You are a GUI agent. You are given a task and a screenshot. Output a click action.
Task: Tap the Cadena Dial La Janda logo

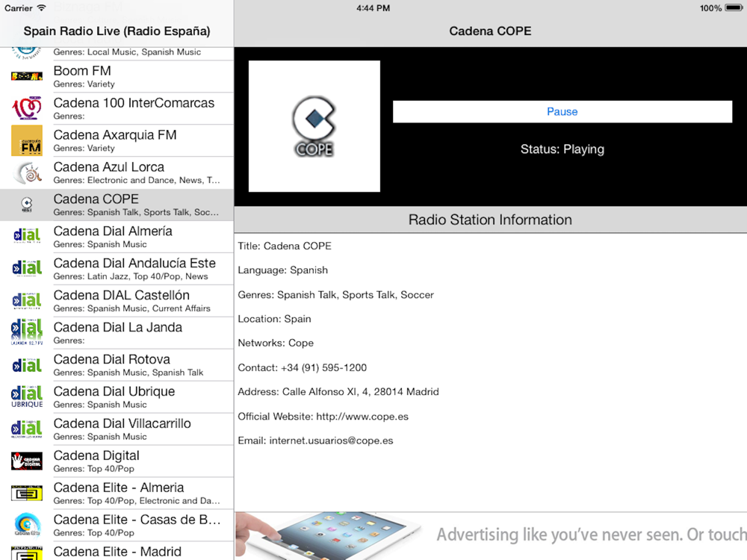27,332
